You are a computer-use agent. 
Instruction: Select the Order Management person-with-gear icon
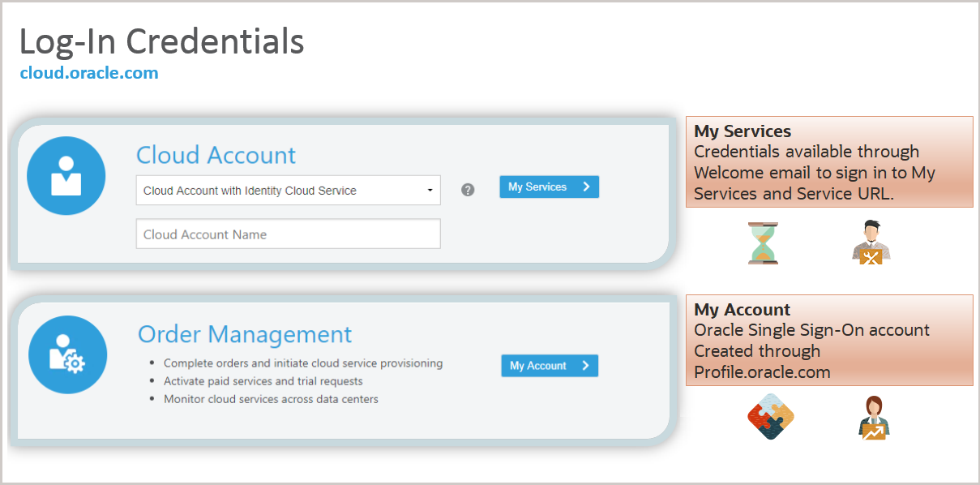[67, 354]
